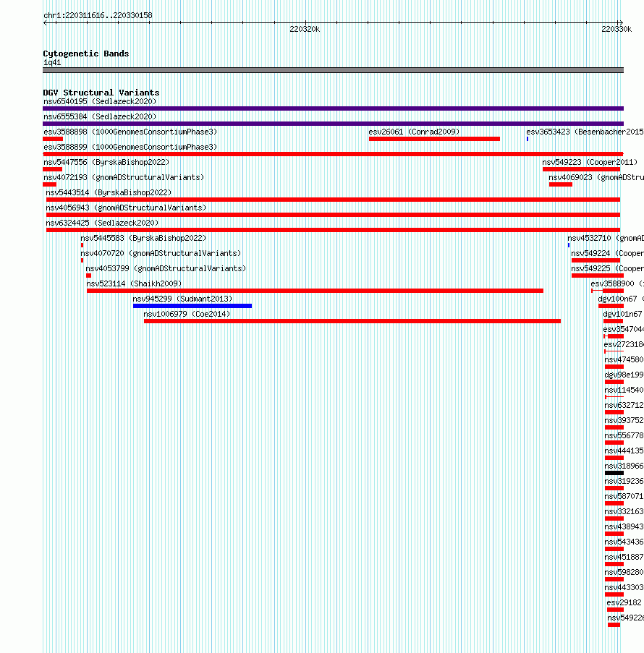Click the black bar under nsv318966
The height and width of the screenshot is (653, 644).
coord(614,474)
